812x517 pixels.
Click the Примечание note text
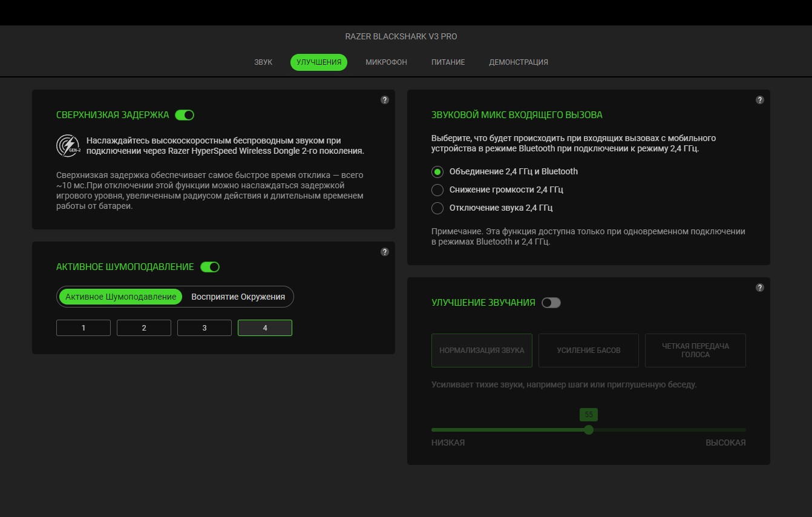[588, 237]
